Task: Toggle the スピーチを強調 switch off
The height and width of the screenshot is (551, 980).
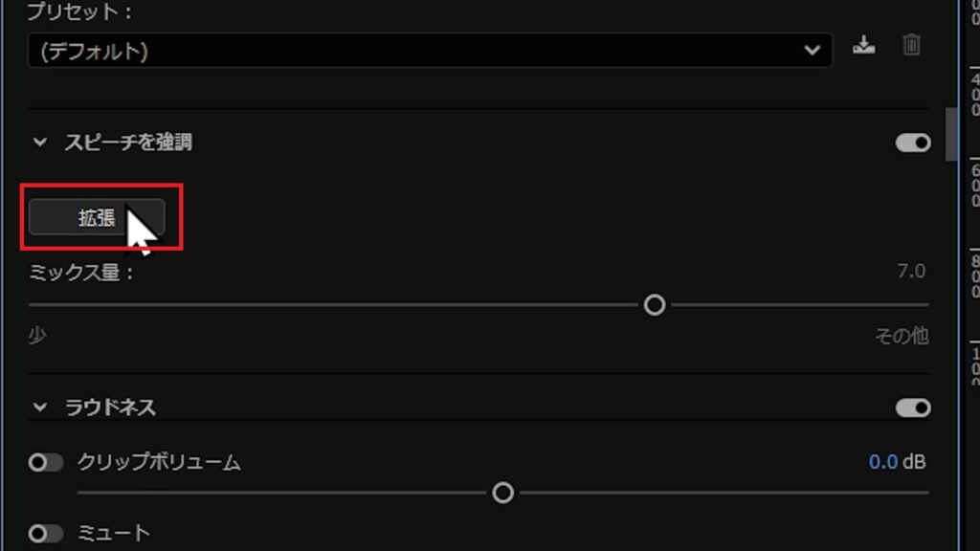Action: tap(913, 143)
